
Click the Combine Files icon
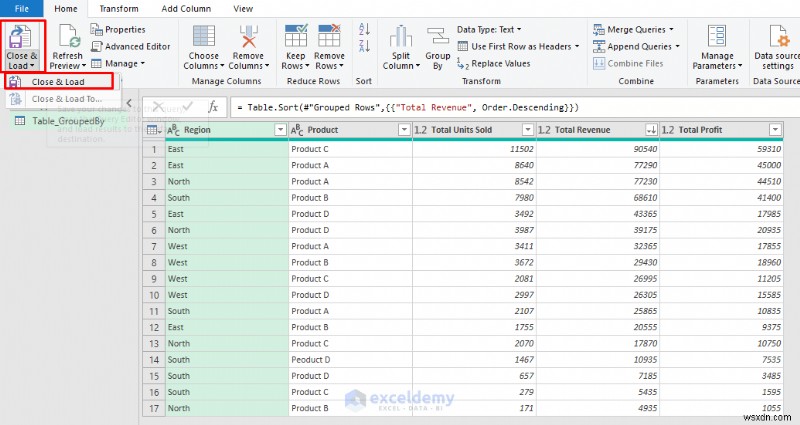pos(599,64)
